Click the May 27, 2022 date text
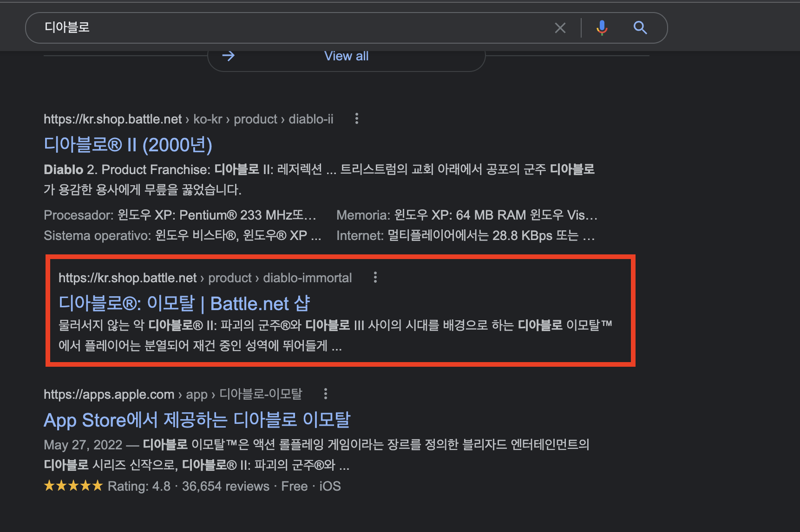This screenshot has width=800, height=532. point(83,445)
